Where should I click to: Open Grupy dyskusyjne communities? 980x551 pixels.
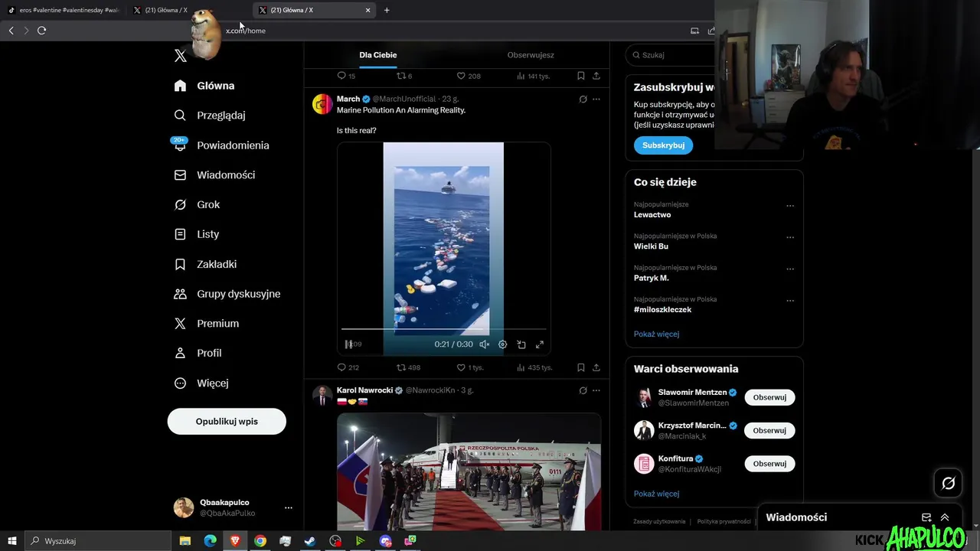click(x=227, y=294)
